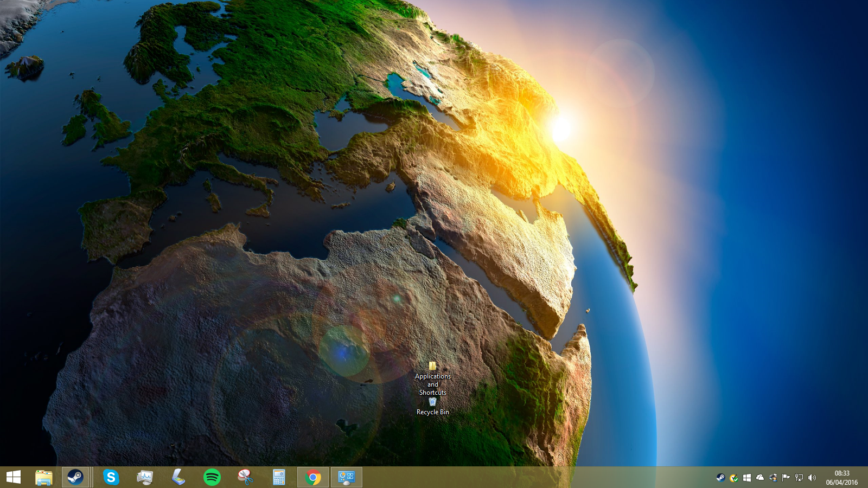The image size is (868, 488).
Task: Switch to Steam on the taskbar
Action: click(x=75, y=477)
